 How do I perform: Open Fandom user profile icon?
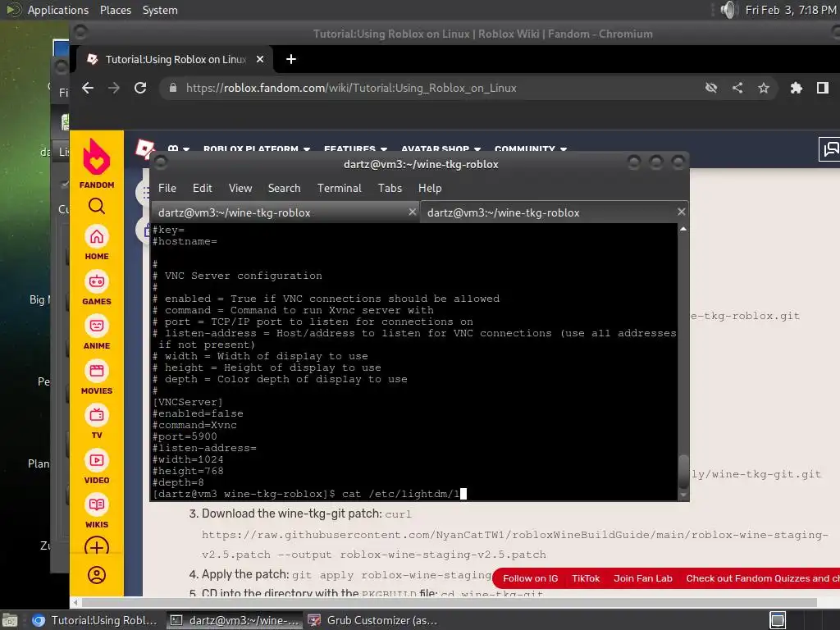(97, 575)
